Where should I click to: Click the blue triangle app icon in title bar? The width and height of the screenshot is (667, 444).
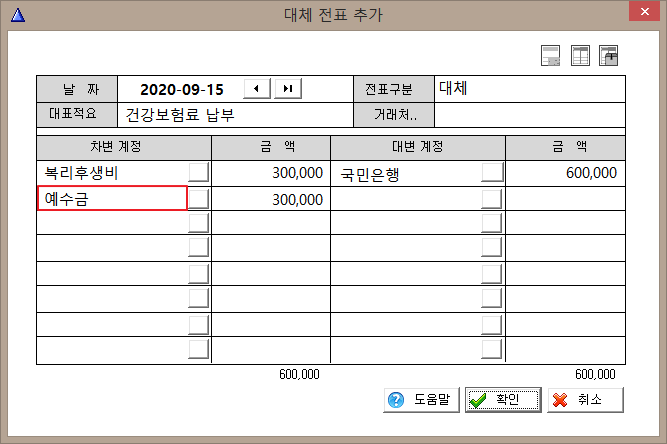[x=18, y=15]
